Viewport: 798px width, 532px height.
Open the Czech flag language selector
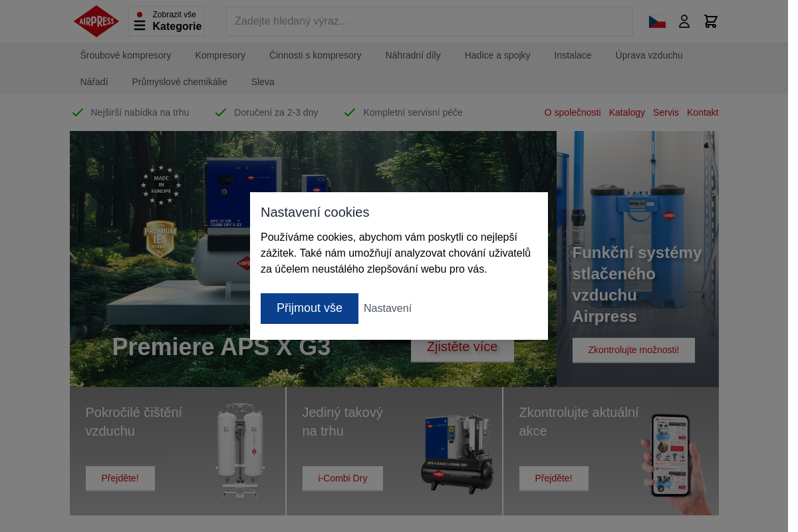click(657, 22)
